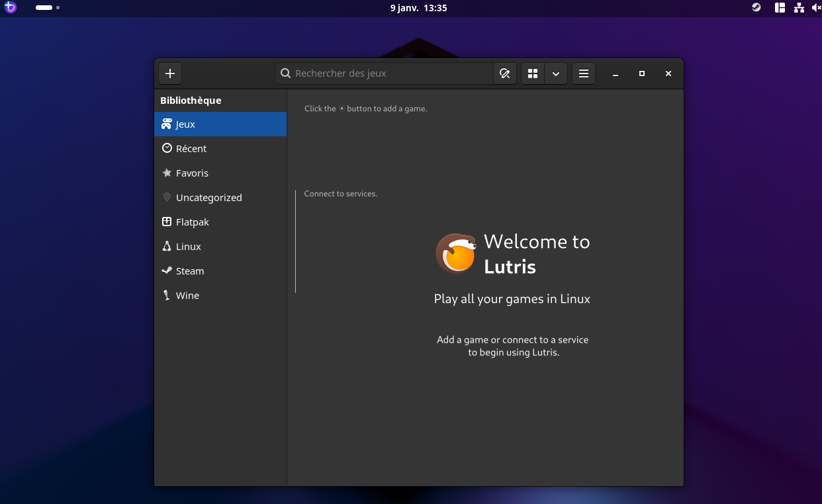
Task: Click the muted volume icon in top bar
Action: pyautogui.click(x=815, y=8)
